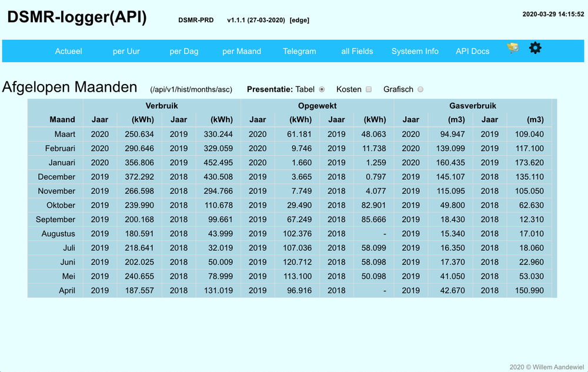Click Maart 2019 gas value 109.040
The height and width of the screenshot is (372, 588).
click(x=529, y=134)
